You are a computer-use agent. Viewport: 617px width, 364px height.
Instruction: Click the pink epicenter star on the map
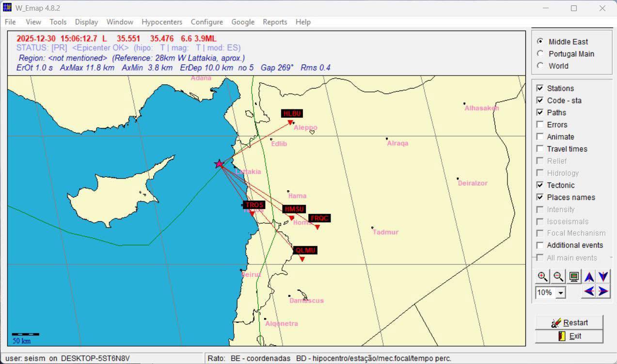219,164
